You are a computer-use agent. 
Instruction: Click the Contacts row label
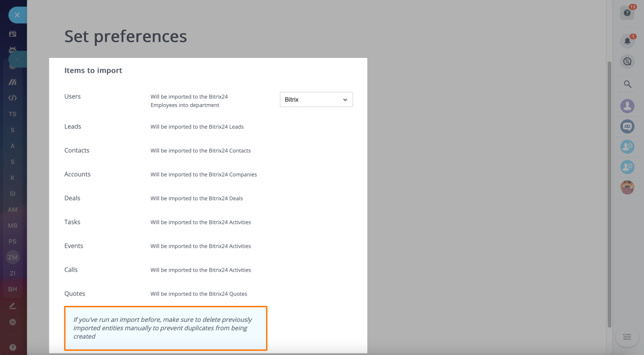[77, 150]
